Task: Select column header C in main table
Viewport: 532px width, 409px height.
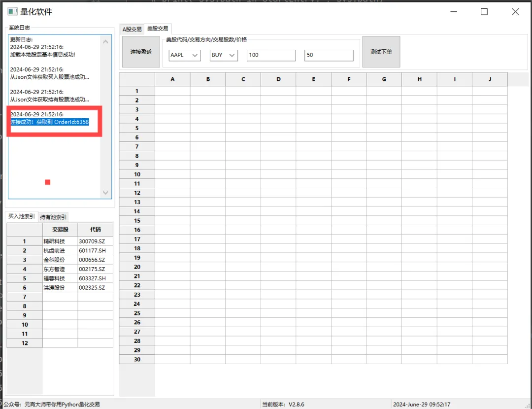Action: [243, 79]
